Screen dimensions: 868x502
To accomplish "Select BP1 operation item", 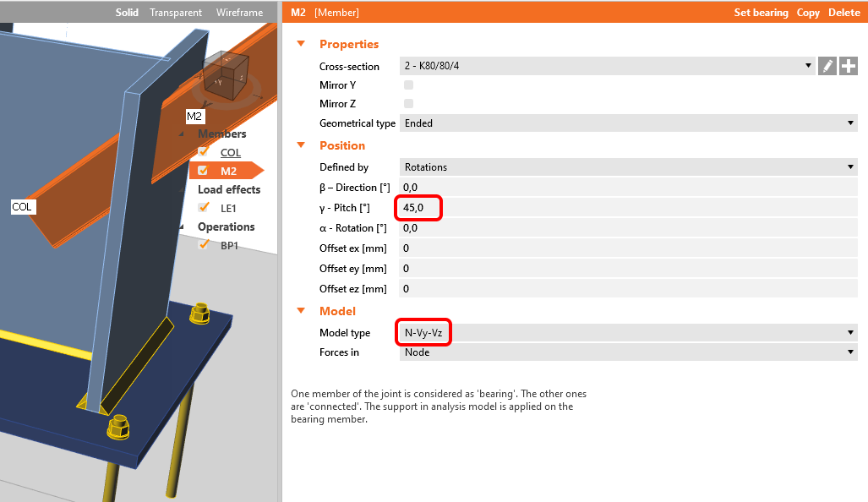I will (229, 245).
